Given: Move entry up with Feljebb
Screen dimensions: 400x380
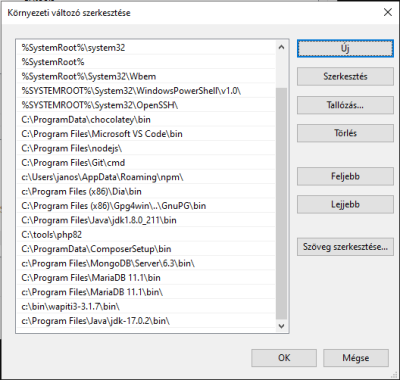Looking at the screenshot, I should (345, 176).
